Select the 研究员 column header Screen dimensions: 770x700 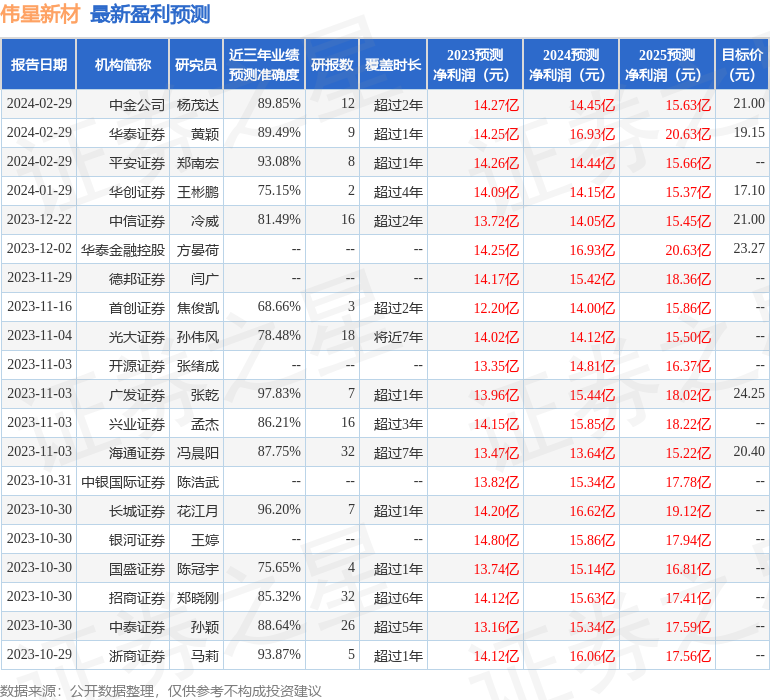click(x=196, y=64)
